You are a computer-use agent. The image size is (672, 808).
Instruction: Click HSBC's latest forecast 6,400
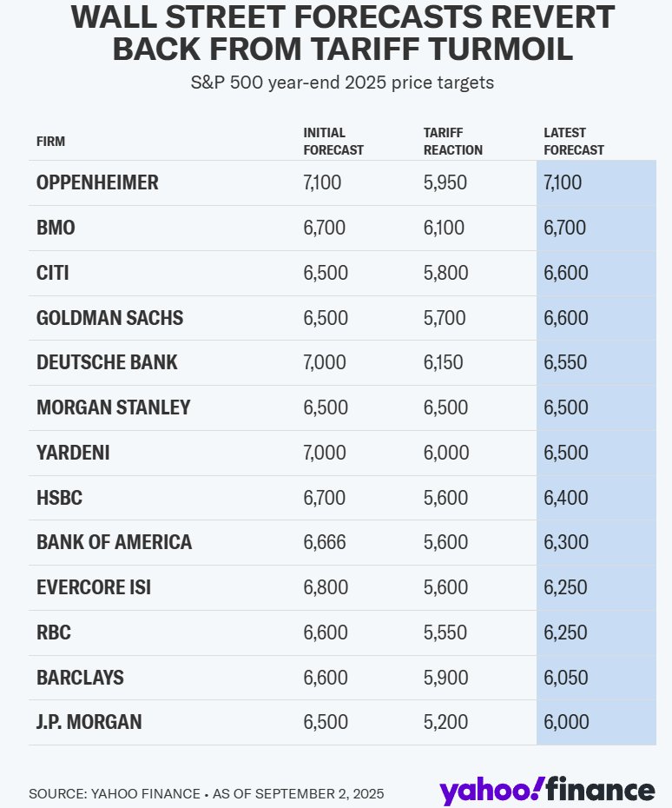click(x=566, y=498)
